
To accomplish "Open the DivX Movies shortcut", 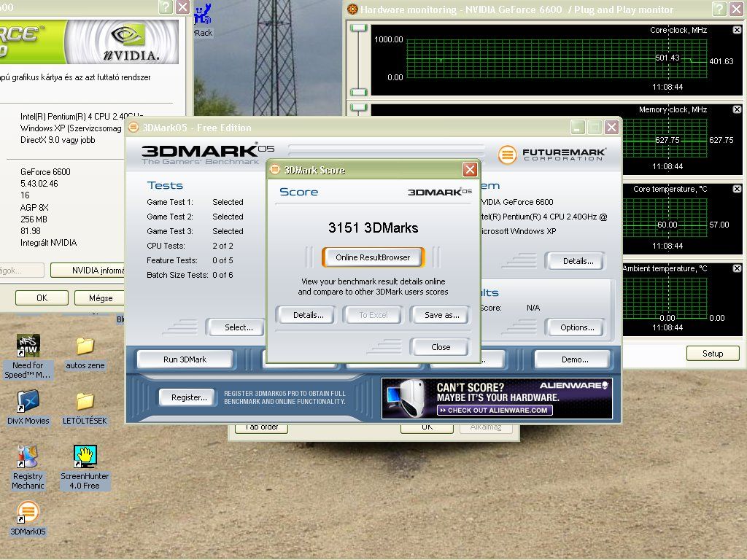I will pyautogui.click(x=28, y=408).
